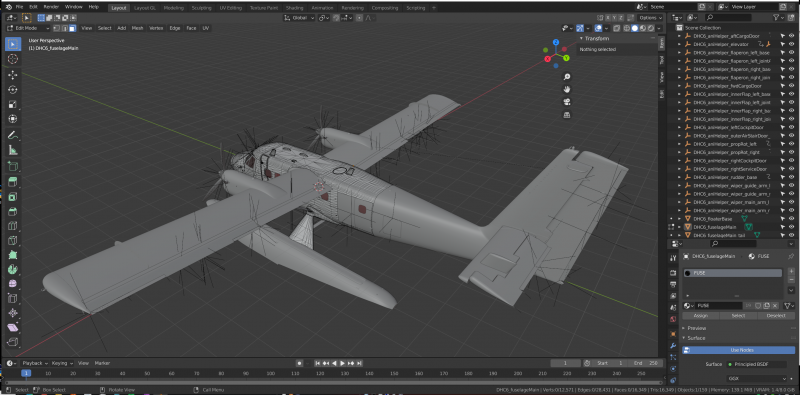The width and height of the screenshot is (800, 395).
Task: Click the pin icon in properties header
Action: pyautogui.click(x=791, y=256)
